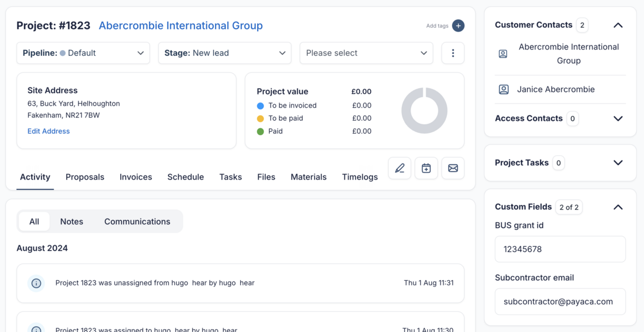Open the Pipeline Default dropdown

(x=83, y=53)
